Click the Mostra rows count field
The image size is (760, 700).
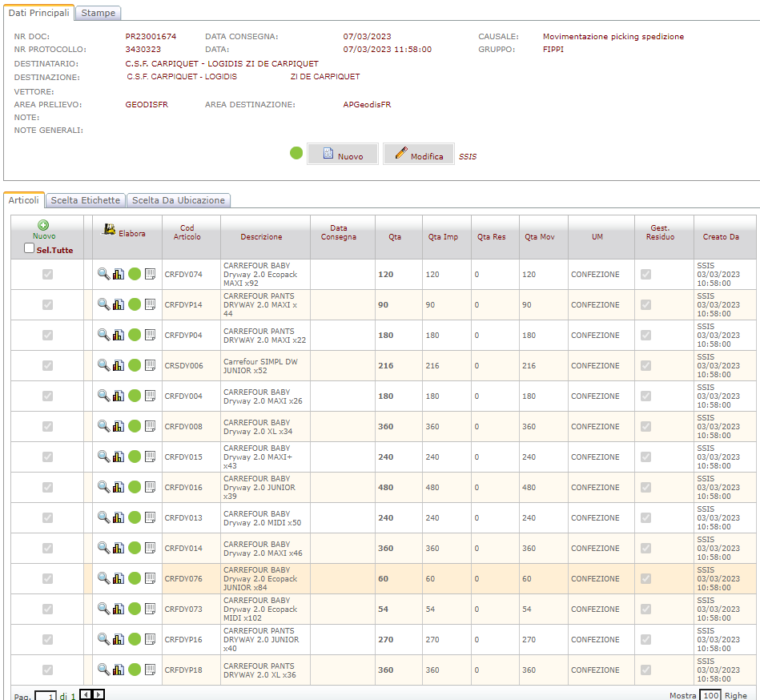pyautogui.click(x=710, y=695)
